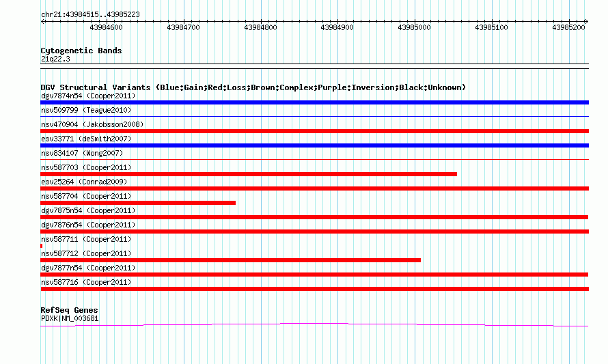Click ruler position 43985000
This screenshot has width=608, height=364.
pos(415,27)
